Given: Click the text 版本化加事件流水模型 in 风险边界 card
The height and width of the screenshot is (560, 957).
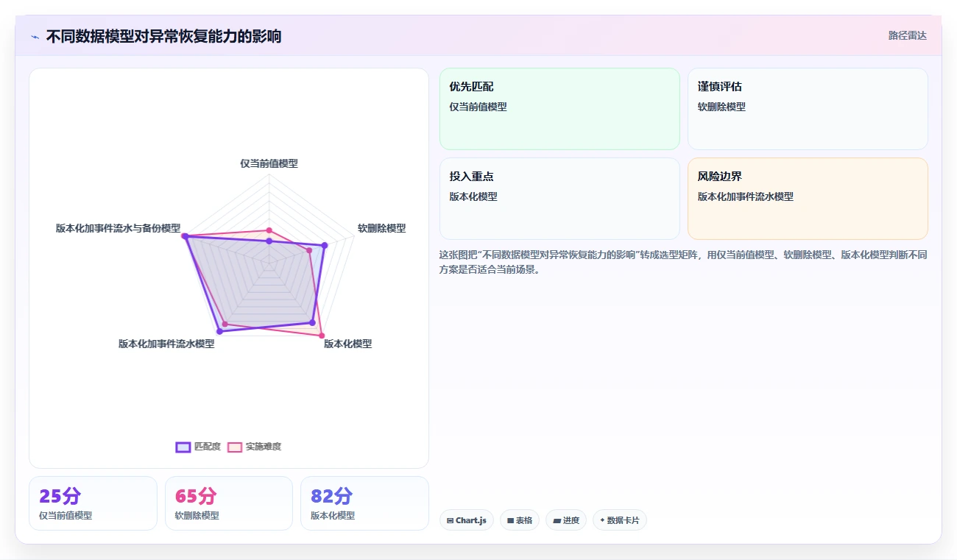Looking at the screenshot, I should [746, 196].
